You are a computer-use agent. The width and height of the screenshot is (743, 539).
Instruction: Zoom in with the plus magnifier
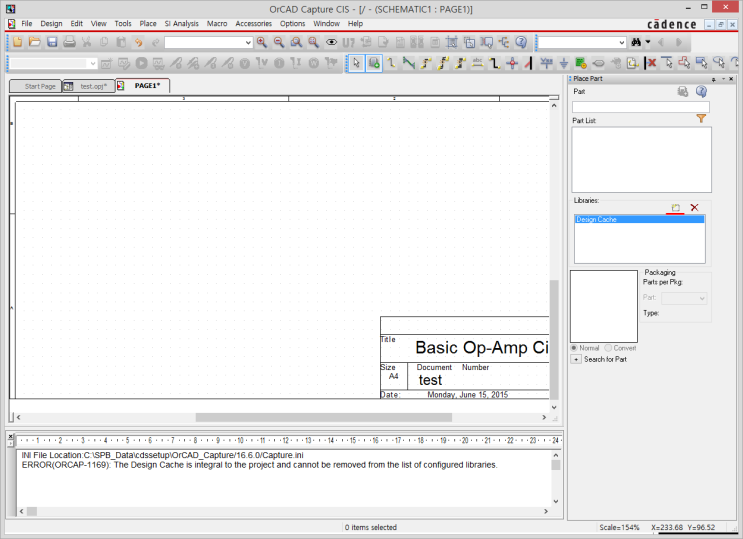click(262, 42)
